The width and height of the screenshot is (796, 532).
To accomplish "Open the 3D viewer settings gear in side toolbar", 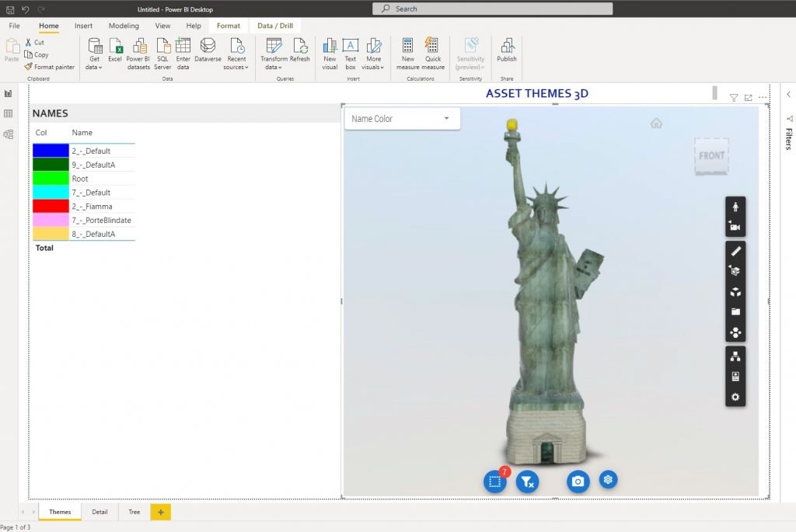I will click(x=735, y=397).
